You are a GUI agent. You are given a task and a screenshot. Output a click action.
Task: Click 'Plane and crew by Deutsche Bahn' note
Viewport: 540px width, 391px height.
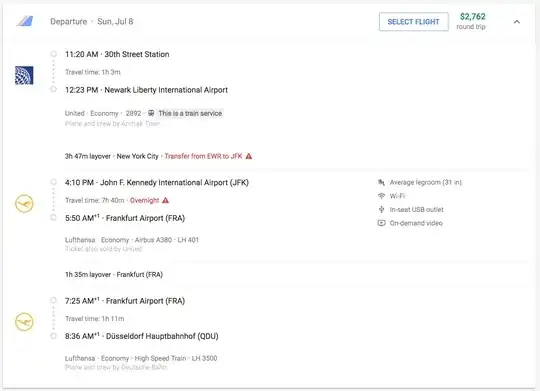116,367
